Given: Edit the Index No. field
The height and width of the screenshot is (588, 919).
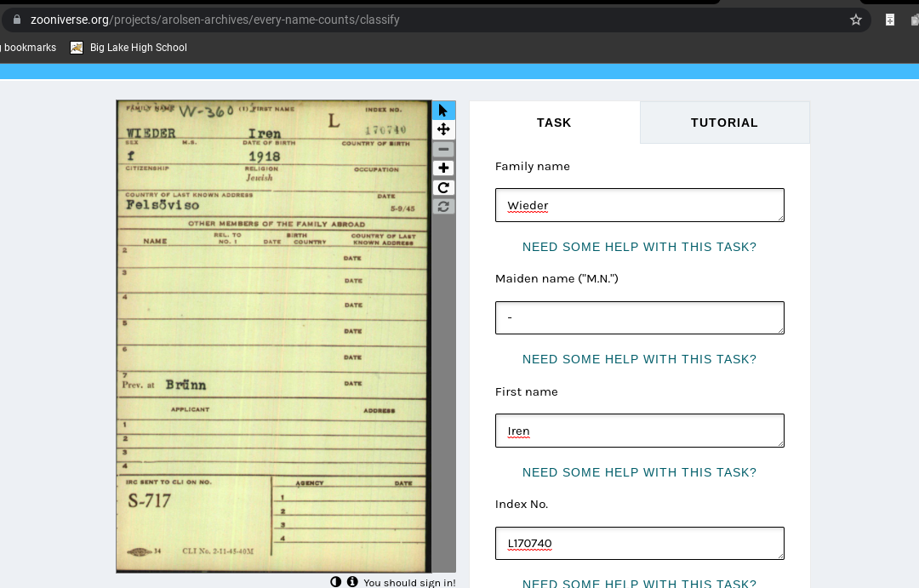Looking at the screenshot, I should pos(639,544).
